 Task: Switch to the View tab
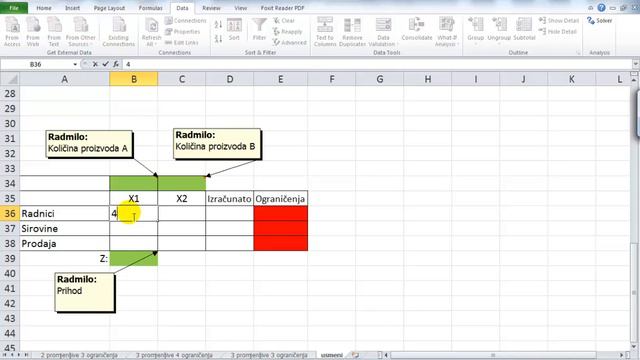tap(240, 8)
